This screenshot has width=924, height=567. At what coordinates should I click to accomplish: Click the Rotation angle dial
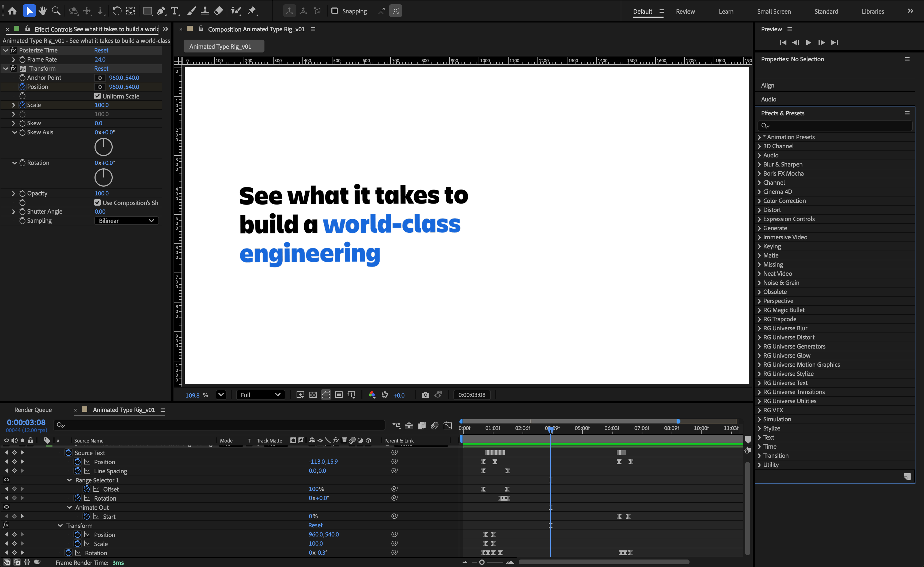103,177
